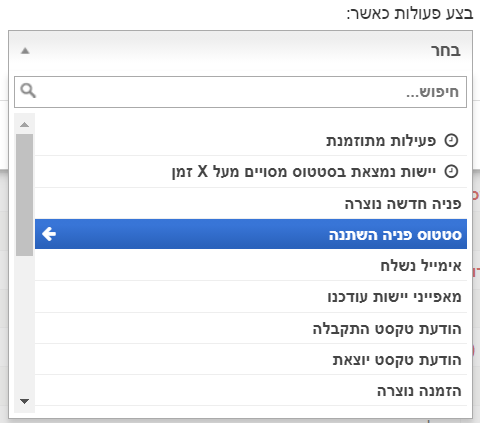Select the פעילות מתוזמנת option
Screen dimensions: 480x423
tap(251, 141)
